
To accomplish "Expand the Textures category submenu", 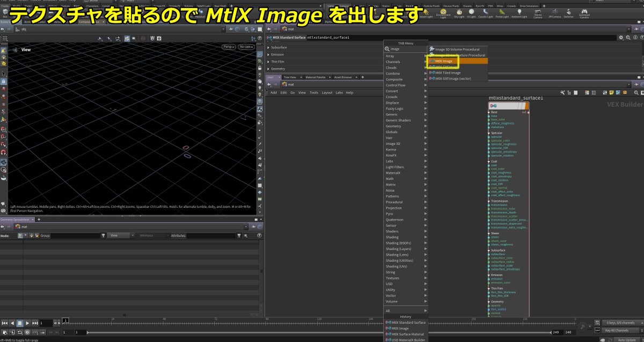I will pyautogui.click(x=406, y=278).
